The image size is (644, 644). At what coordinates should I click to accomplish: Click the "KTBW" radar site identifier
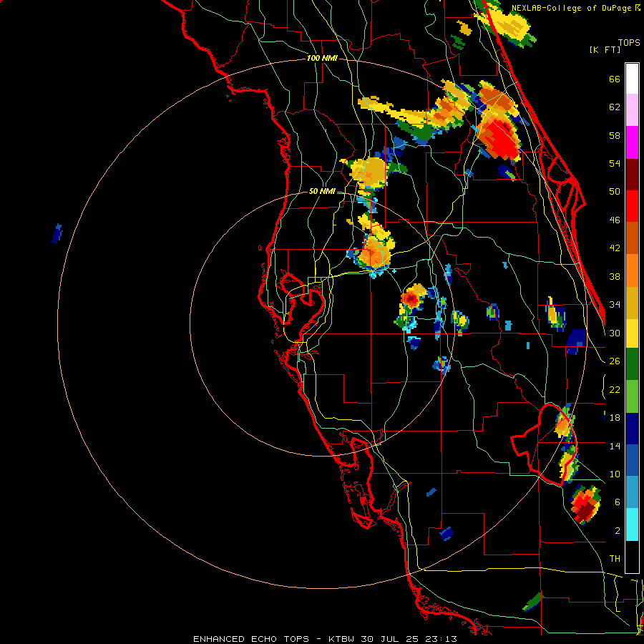pos(342,639)
